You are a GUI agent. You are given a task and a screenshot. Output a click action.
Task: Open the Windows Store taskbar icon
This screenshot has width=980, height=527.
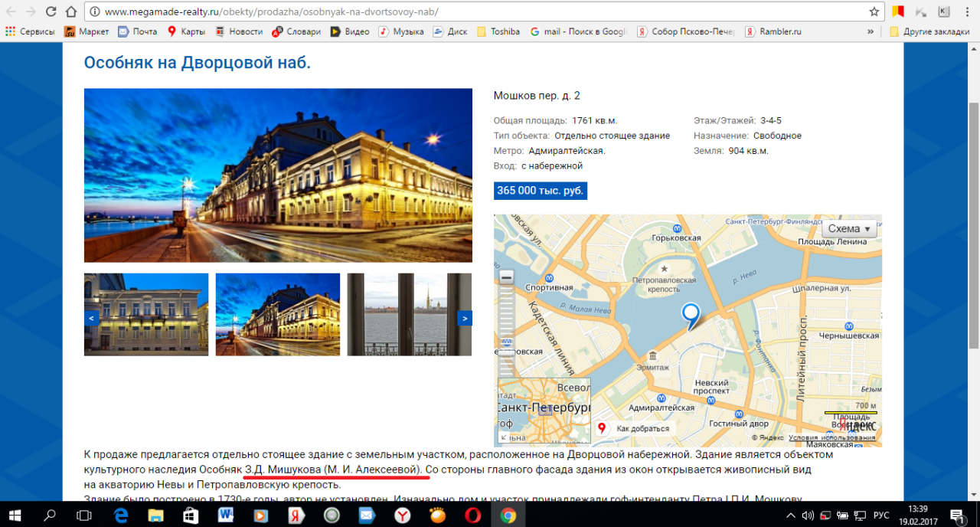(x=190, y=516)
